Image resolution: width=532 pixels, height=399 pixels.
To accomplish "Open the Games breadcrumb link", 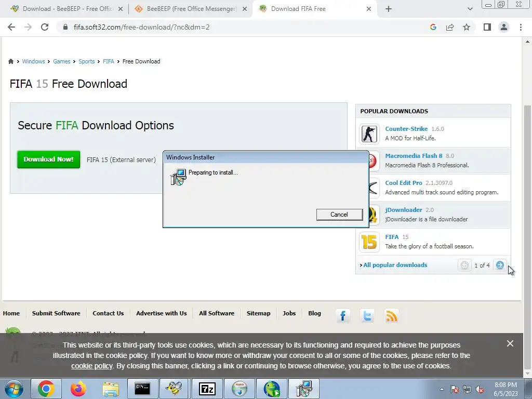I will 61,61.
